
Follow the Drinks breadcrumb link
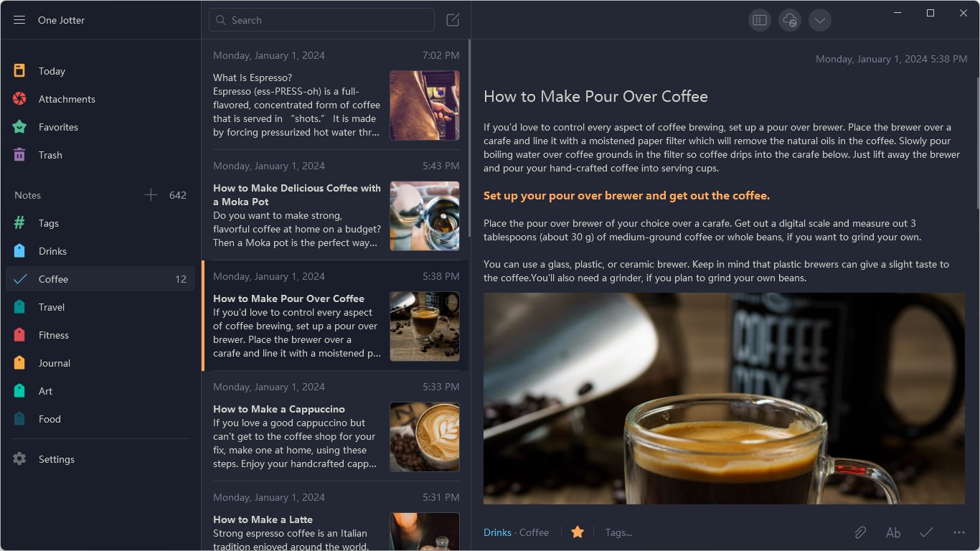(x=497, y=532)
